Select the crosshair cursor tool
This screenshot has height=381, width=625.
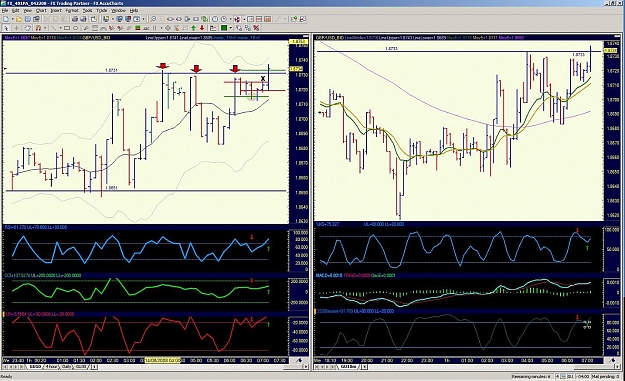pyautogui.click(x=16, y=28)
